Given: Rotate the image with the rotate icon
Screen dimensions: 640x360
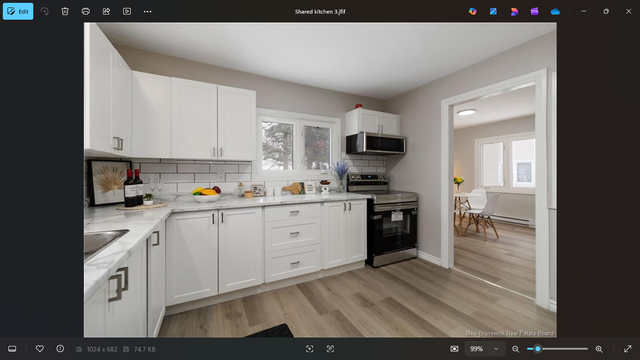Looking at the screenshot, I should click(44, 11).
